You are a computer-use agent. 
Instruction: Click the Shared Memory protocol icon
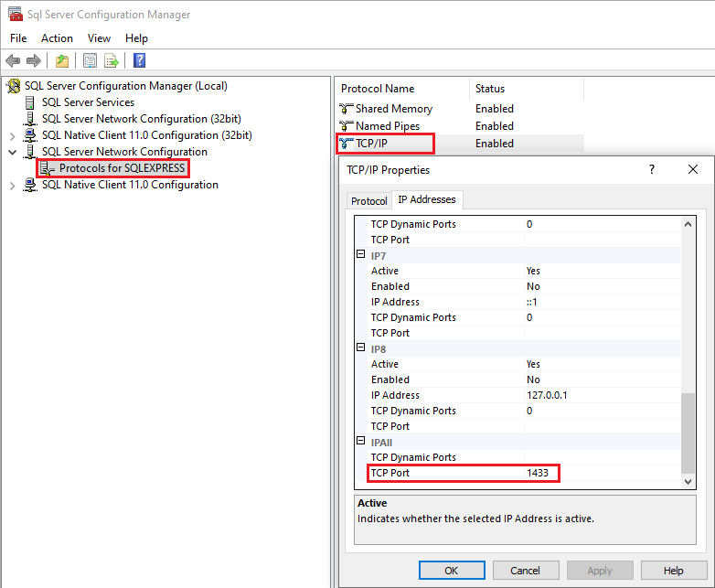tap(347, 109)
